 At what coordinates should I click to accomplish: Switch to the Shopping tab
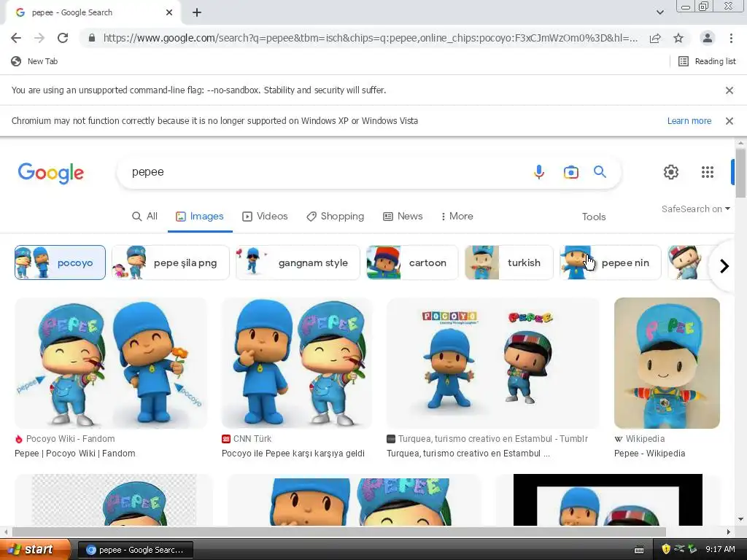click(x=335, y=216)
